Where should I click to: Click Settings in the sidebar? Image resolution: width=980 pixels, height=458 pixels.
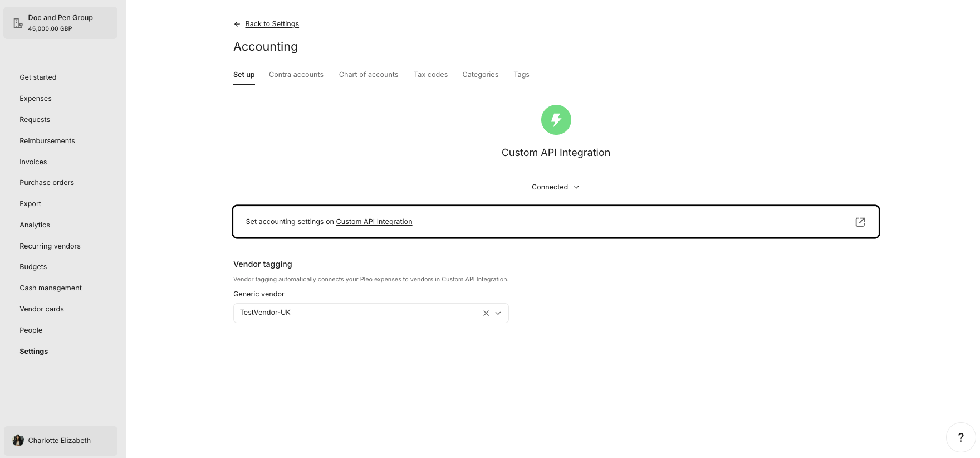pos(33,352)
